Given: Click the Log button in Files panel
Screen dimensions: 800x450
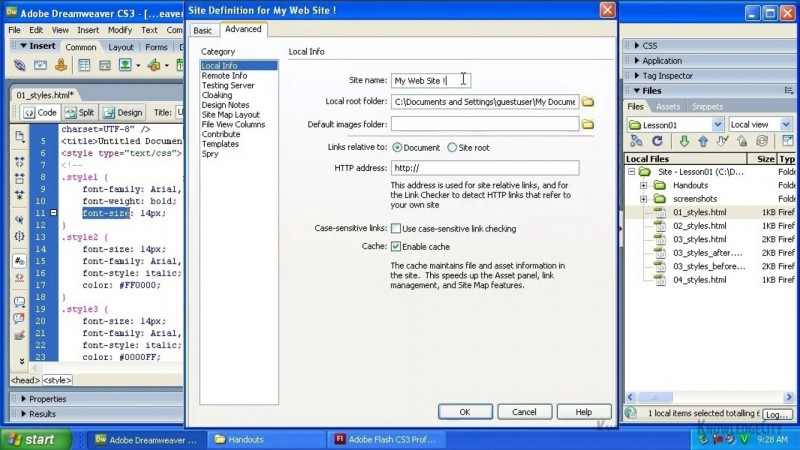Looking at the screenshot, I should [778, 415].
